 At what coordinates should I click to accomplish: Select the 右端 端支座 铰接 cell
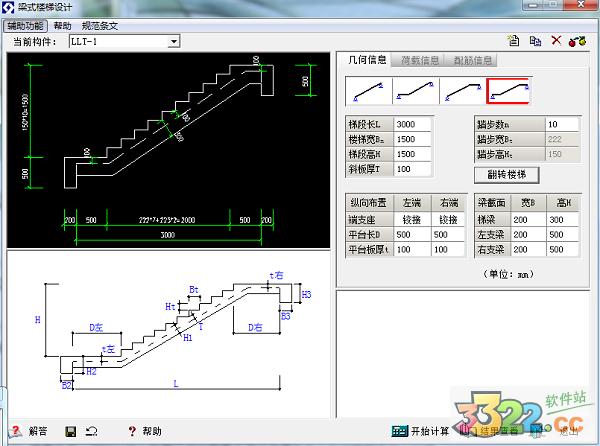coord(448,220)
